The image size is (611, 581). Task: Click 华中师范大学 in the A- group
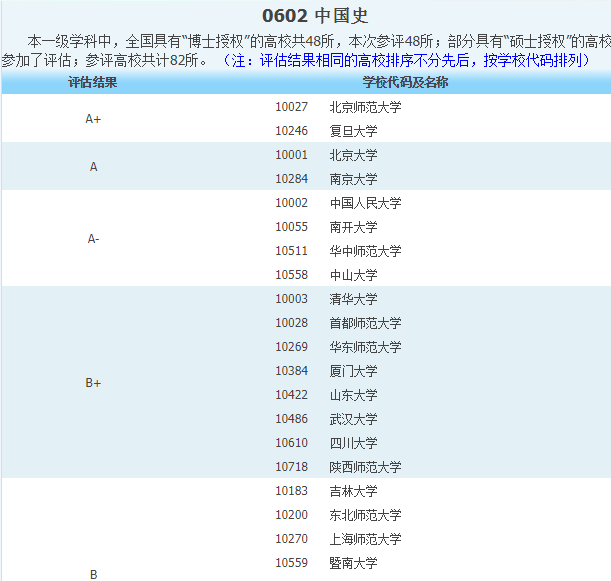point(365,251)
